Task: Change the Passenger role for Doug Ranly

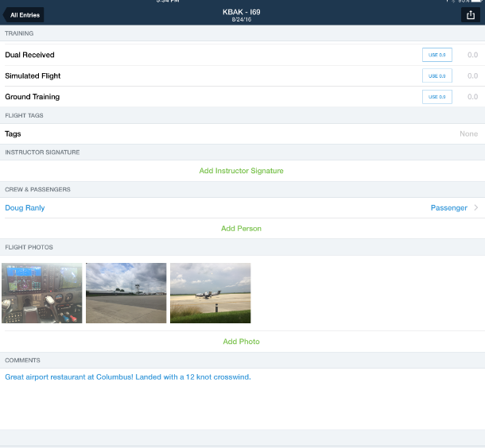Action: 448,208
